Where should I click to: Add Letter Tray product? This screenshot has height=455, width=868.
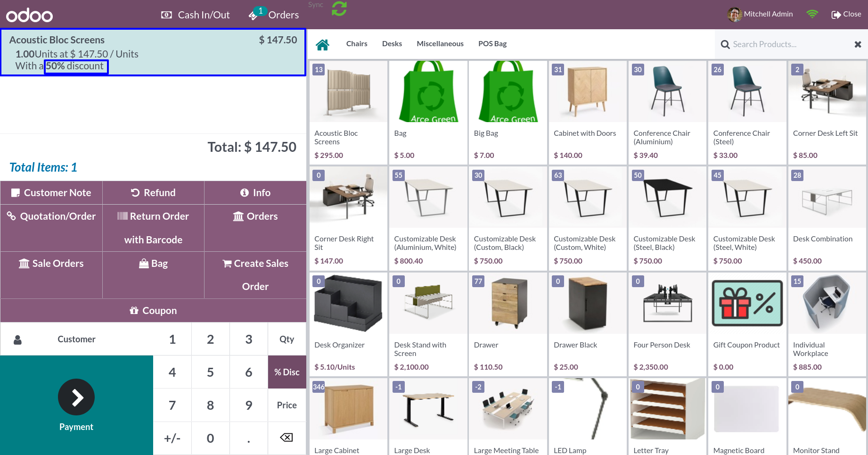pos(667,416)
